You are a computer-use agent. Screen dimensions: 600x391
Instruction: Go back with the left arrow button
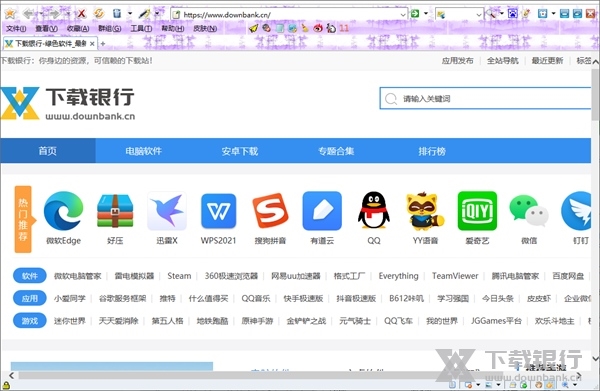pos(28,14)
